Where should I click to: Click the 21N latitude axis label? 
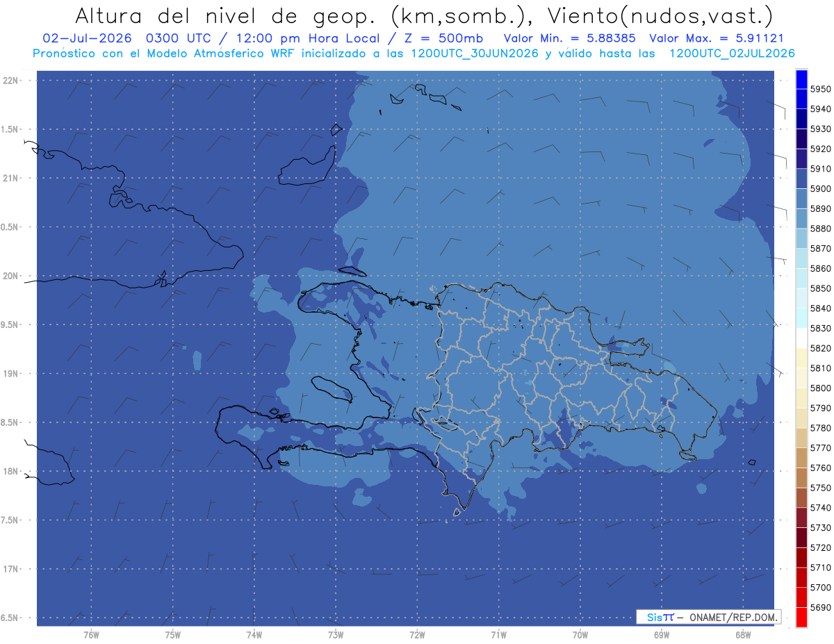point(12,179)
